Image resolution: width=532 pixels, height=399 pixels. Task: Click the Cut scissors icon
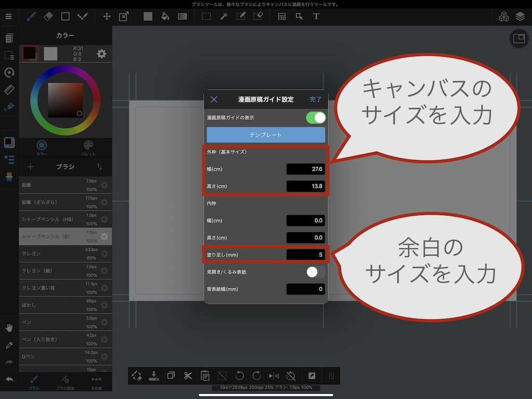(x=188, y=376)
